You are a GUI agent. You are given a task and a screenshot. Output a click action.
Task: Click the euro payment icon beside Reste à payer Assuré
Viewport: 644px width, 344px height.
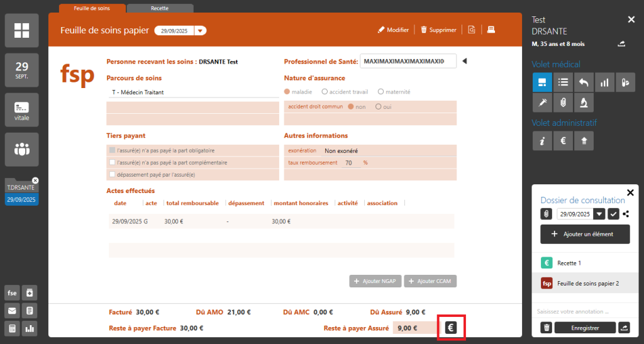pos(451,328)
